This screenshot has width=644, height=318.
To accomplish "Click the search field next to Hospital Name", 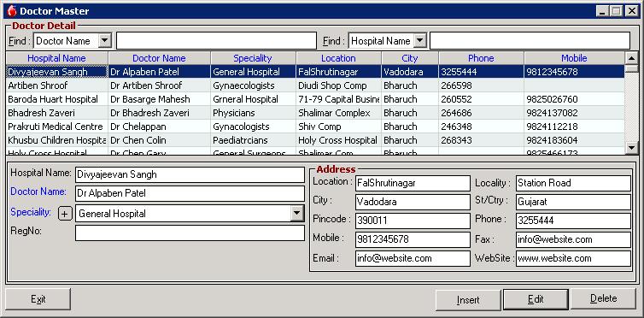I will click(530, 41).
